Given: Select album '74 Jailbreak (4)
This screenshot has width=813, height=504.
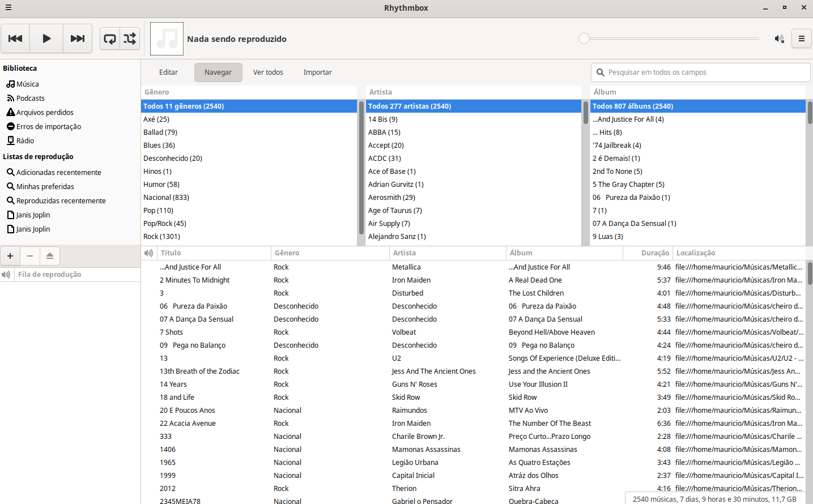Looking at the screenshot, I should point(698,145).
